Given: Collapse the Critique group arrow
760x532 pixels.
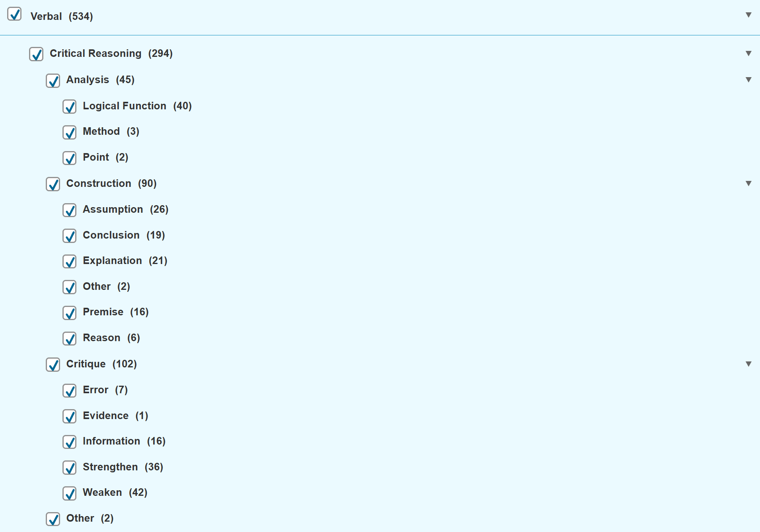Looking at the screenshot, I should [x=748, y=364].
